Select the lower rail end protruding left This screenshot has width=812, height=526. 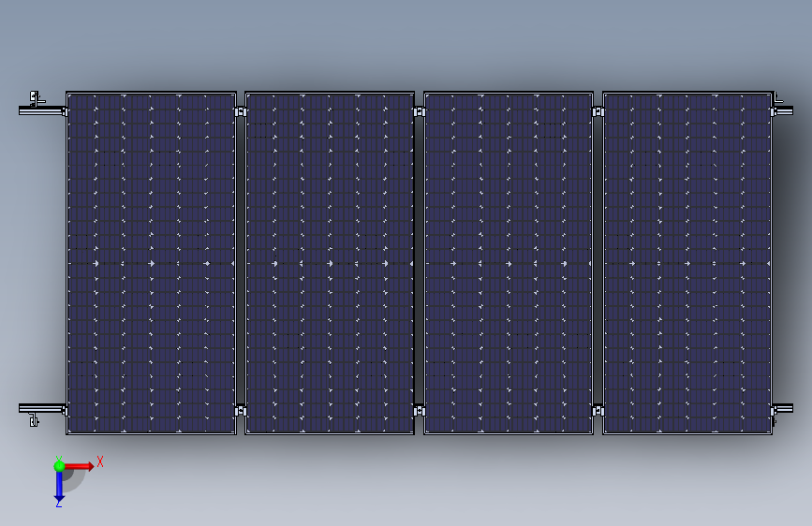[x=42, y=408]
